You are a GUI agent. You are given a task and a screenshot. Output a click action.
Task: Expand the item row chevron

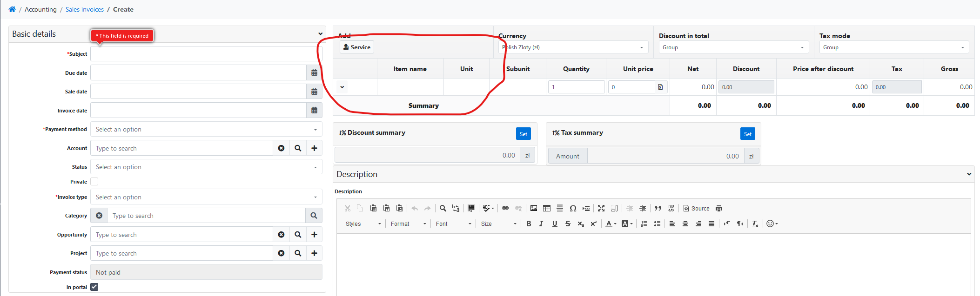click(342, 87)
